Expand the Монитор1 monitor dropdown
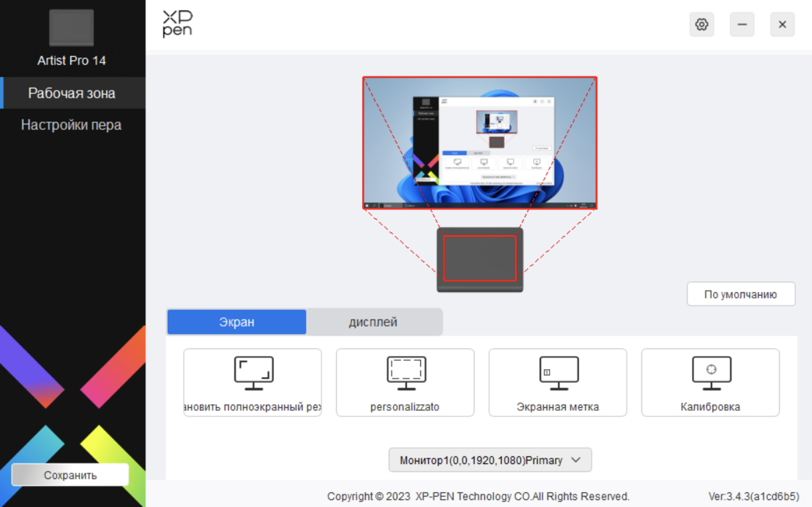The width and height of the screenshot is (812, 507). [490, 460]
